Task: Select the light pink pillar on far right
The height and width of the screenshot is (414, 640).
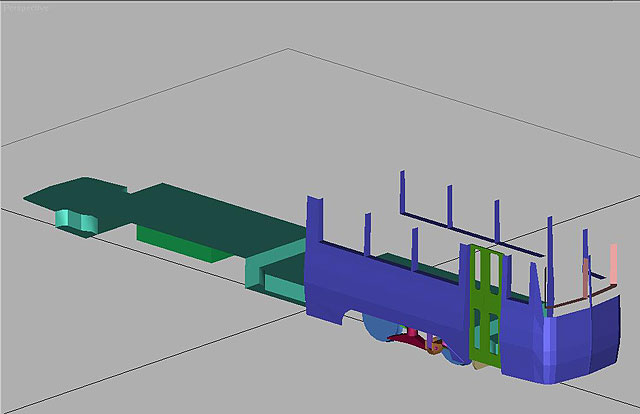Action: point(614,262)
